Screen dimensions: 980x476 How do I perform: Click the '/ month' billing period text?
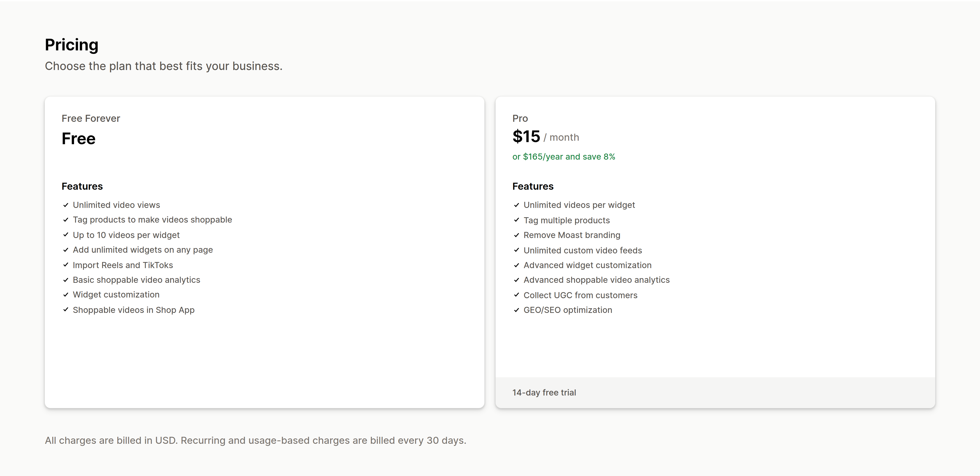coord(561,137)
